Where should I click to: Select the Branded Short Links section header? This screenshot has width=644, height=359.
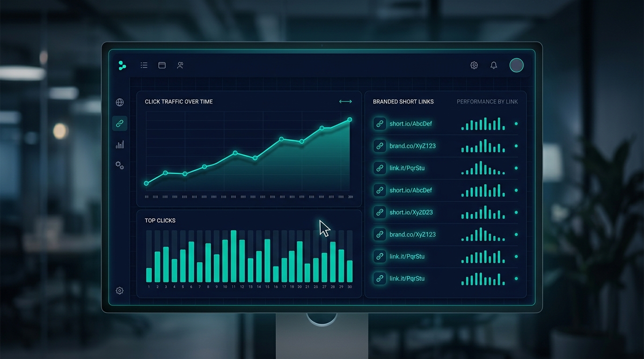point(403,101)
